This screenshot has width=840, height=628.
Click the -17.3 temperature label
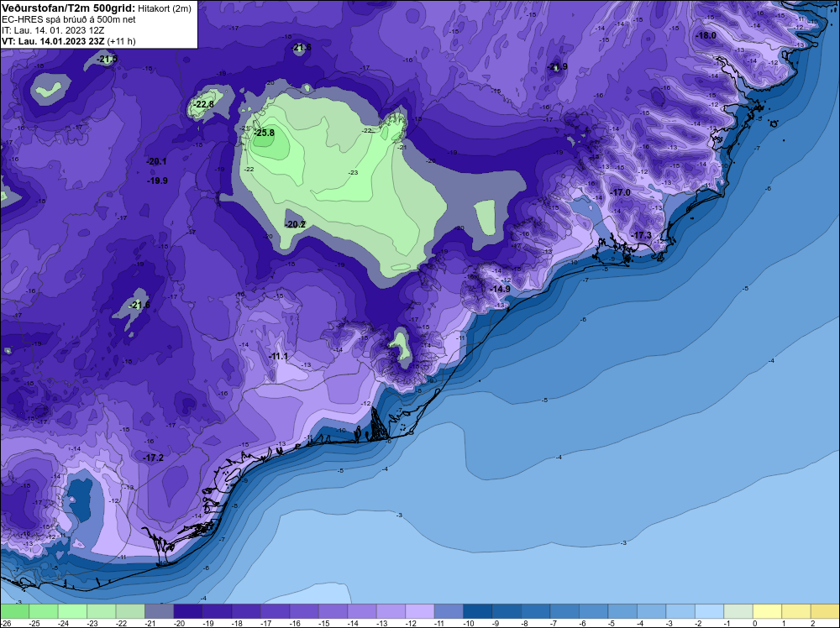pos(641,236)
